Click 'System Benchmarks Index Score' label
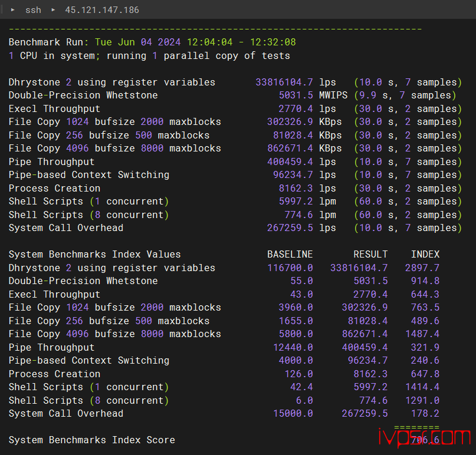The image size is (476, 455). click(x=92, y=440)
